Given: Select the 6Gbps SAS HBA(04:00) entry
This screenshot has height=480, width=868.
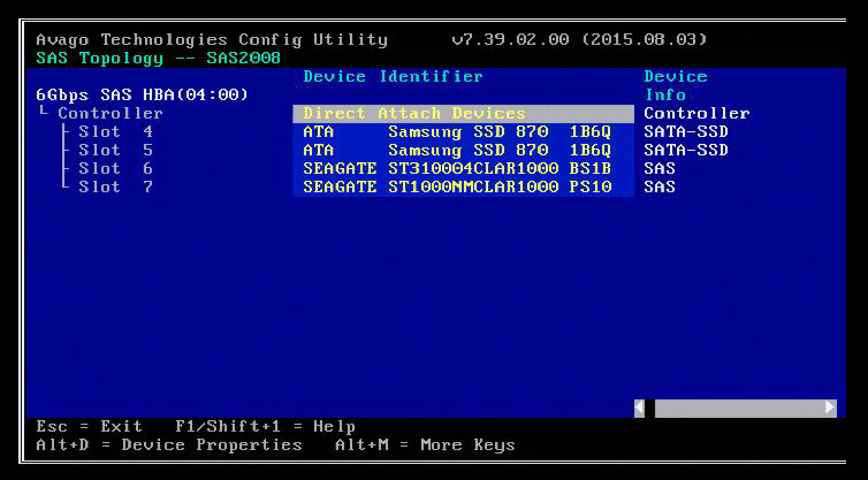Looking at the screenshot, I should click(142, 95).
